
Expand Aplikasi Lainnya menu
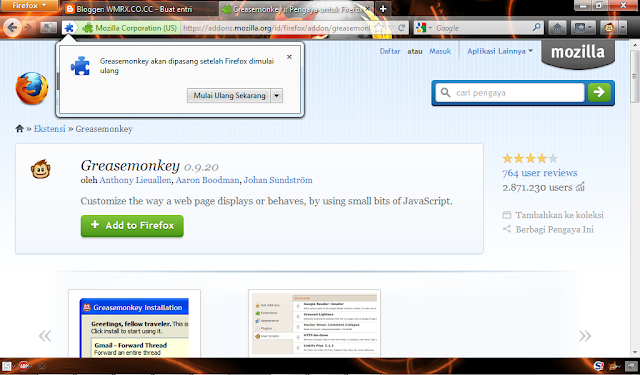500,51
